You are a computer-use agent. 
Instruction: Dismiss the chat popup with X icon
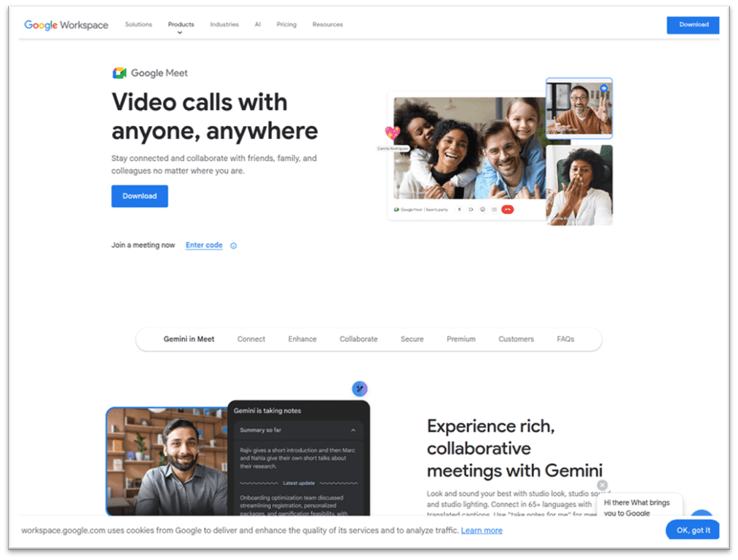[602, 485]
